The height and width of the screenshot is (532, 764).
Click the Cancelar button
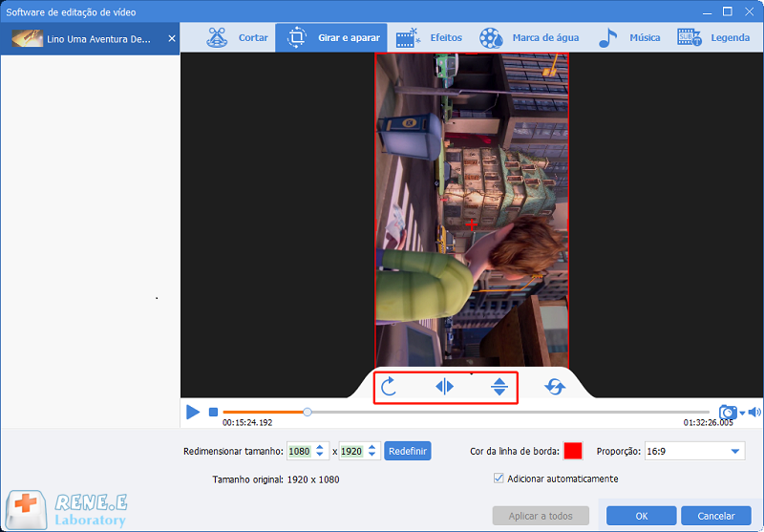[715, 516]
